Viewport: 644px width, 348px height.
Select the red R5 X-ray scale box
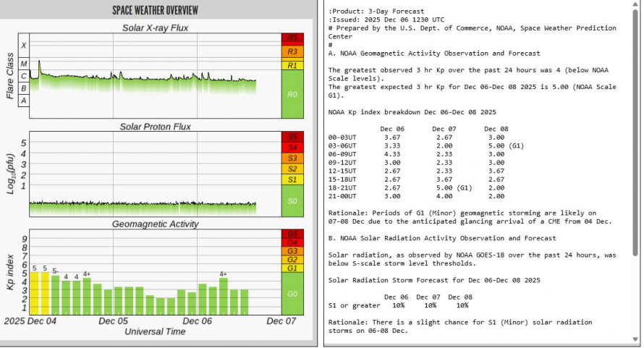click(292, 38)
